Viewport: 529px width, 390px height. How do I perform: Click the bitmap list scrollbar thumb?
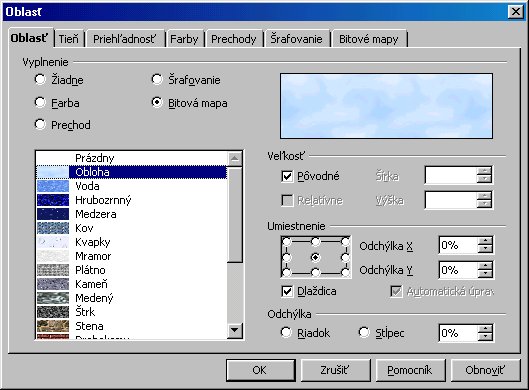(235, 214)
